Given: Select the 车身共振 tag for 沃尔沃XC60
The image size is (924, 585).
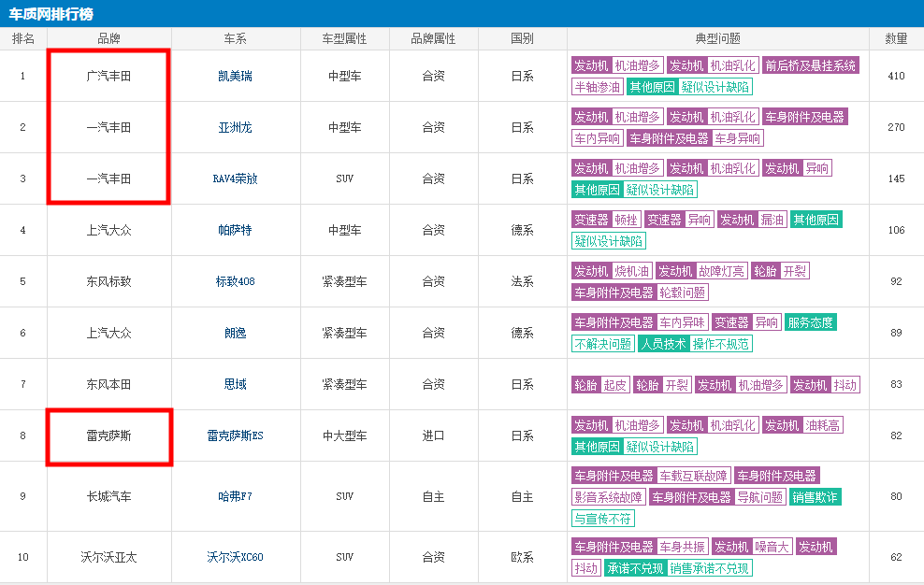Looking at the screenshot, I should click(682, 546).
